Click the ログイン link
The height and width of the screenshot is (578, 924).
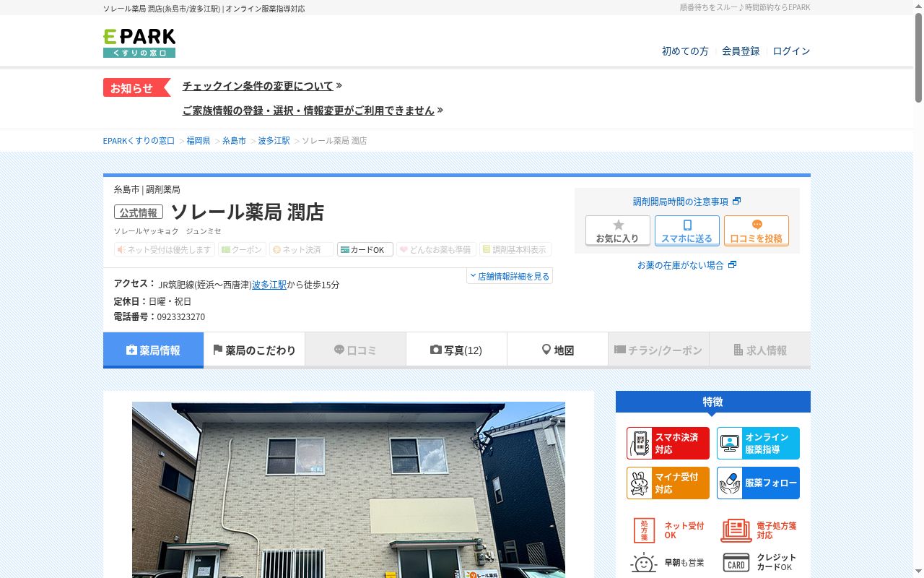click(x=791, y=51)
